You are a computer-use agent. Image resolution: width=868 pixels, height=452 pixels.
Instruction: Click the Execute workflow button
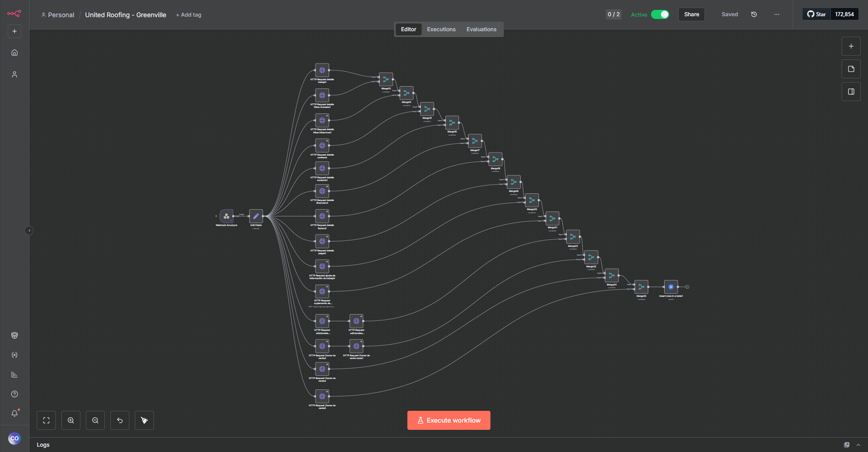point(449,421)
